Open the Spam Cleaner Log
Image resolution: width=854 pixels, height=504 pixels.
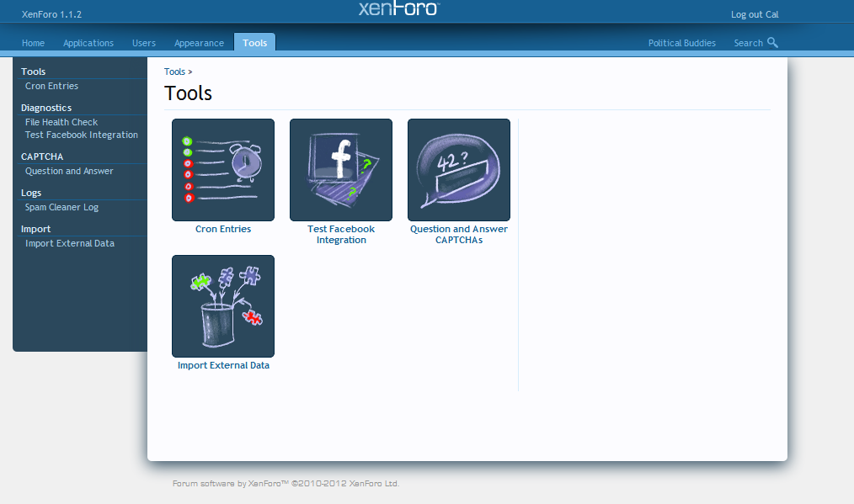pyautogui.click(x=61, y=207)
